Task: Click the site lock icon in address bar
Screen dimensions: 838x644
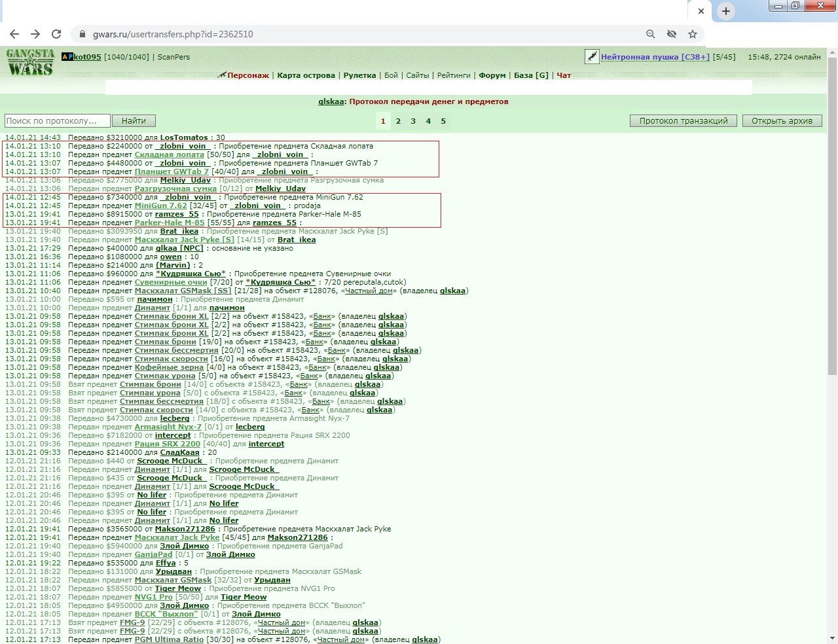Action: [x=82, y=34]
